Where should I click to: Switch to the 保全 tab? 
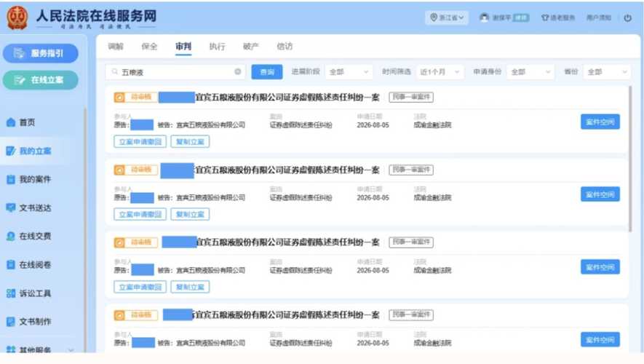(149, 46)
